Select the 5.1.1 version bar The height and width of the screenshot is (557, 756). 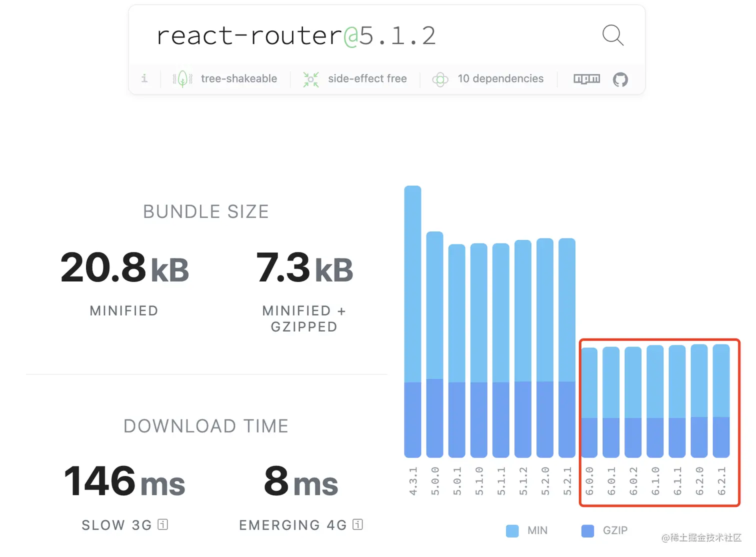click(501, 350)
